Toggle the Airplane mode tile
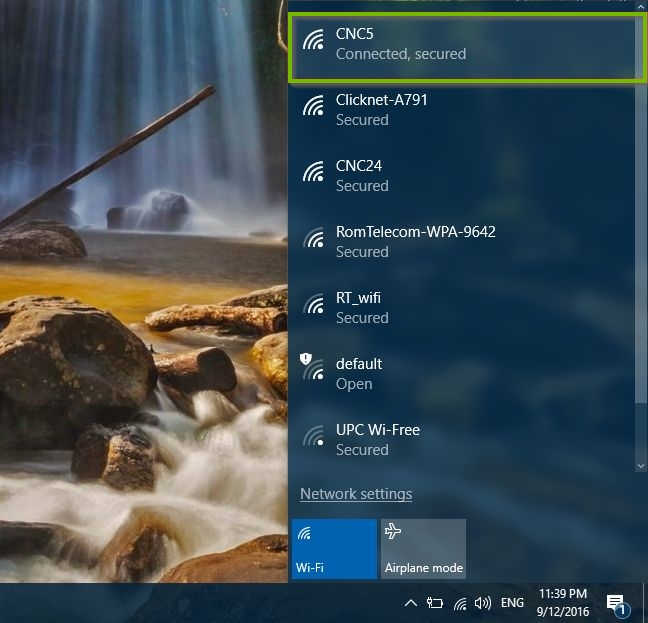 (423, 549)
